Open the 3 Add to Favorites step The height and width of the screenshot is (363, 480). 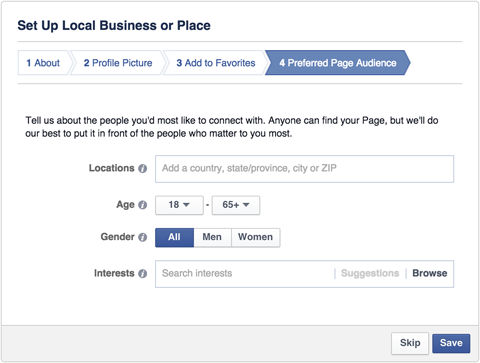[216, 63]
